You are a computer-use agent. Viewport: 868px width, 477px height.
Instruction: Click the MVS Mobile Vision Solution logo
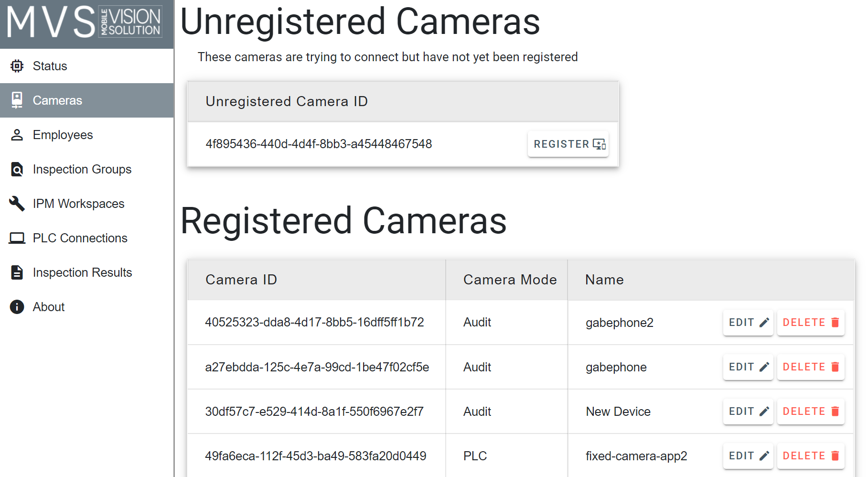tap(85, 22)
